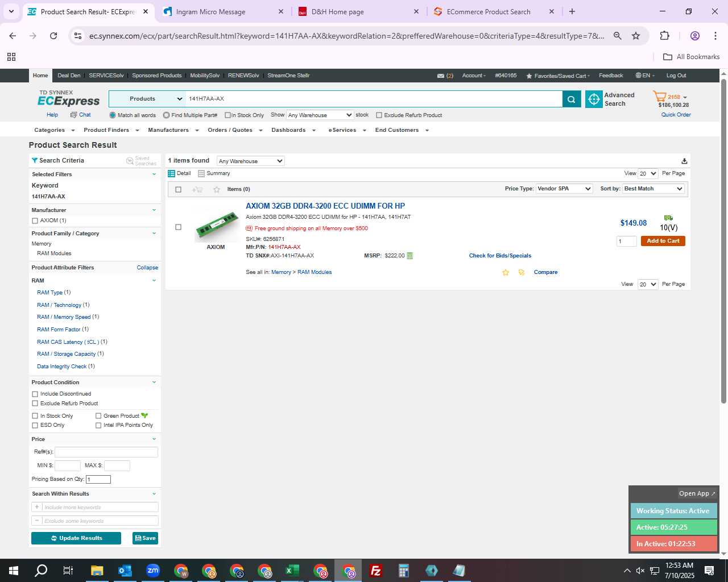Tick the AXIOM 32GB product row checkbox
This screenshot has width=728, height=582.
tap(178, 227)
